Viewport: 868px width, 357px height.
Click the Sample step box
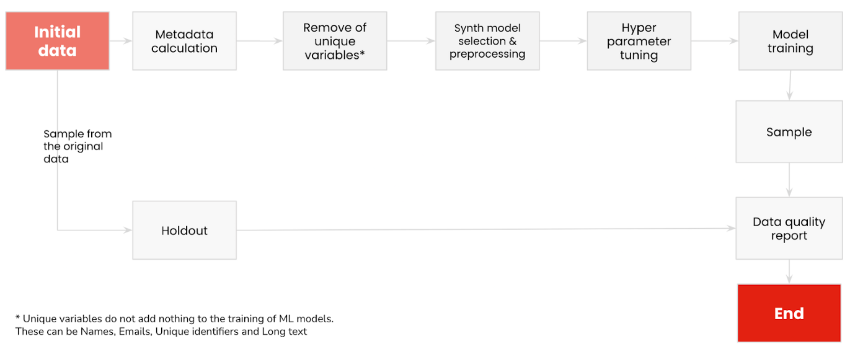[x=789, y=132]
